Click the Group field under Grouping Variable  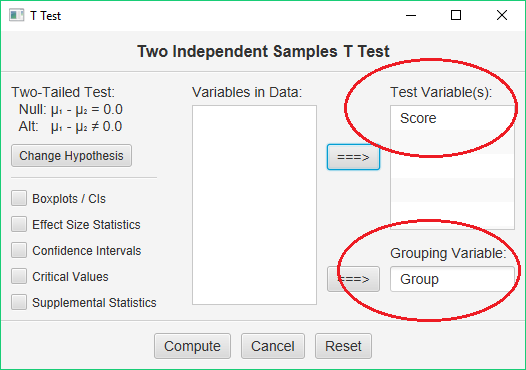452,279
